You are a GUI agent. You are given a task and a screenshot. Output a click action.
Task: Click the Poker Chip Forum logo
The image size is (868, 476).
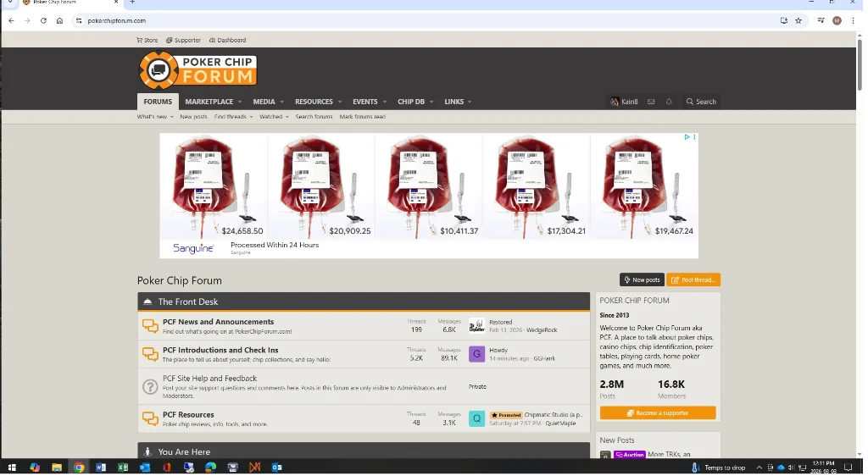(x=198, y=71)
